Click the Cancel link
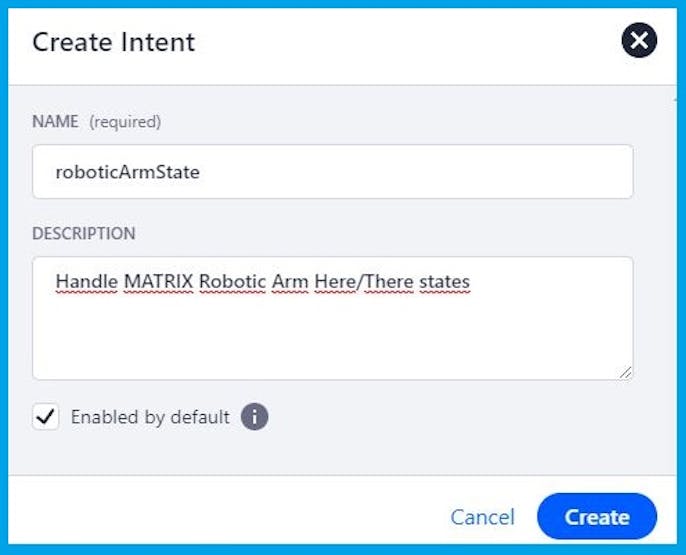The height and width of the screenshot is (555, 686). click(482, 517)
